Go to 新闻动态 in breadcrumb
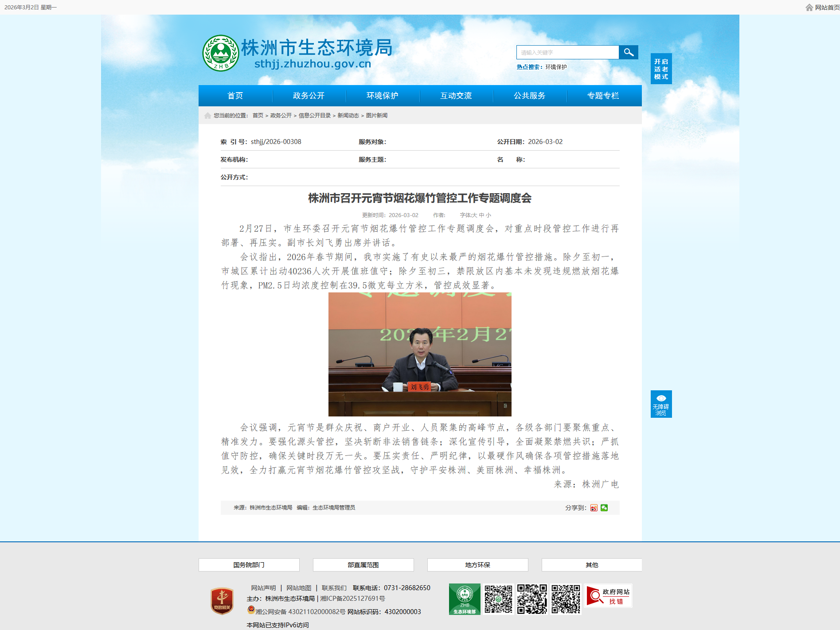 click(348, 116)
